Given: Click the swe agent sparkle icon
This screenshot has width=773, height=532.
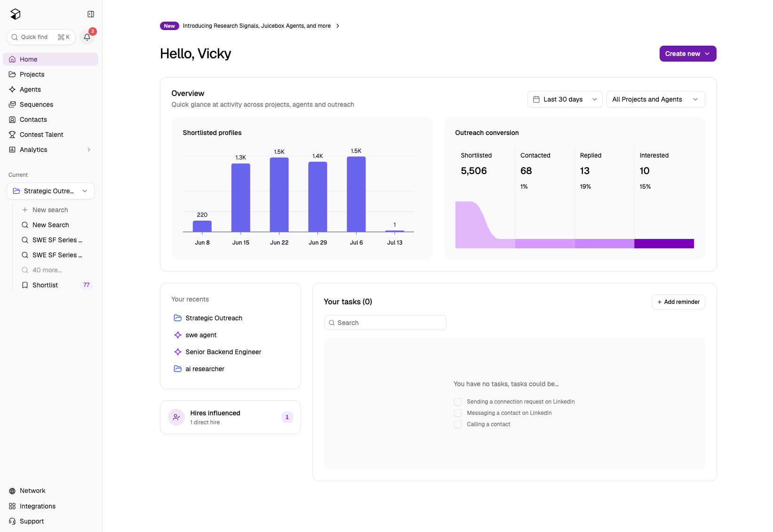Looking at the screenshot, I should 178,335.
